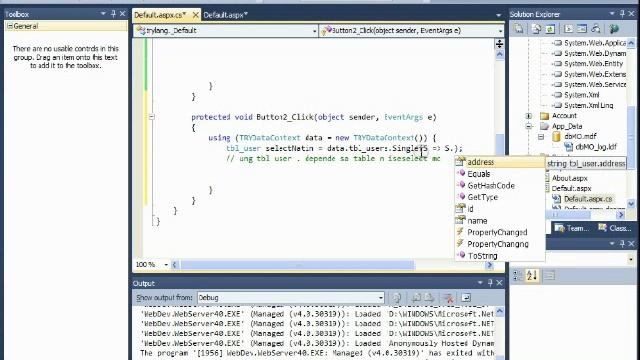Expand the Account folder in Solution Explorer
This screenshot has height=360, width=640.
[529, 116]
